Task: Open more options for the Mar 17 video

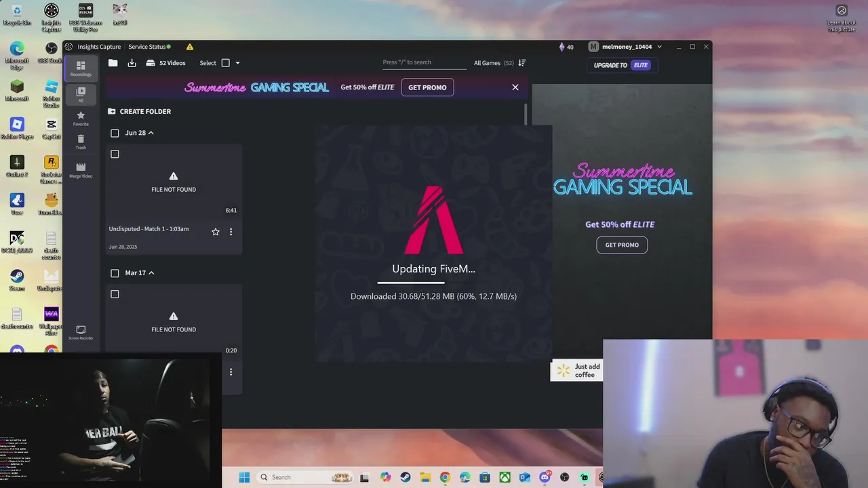Action: (231, 372)
